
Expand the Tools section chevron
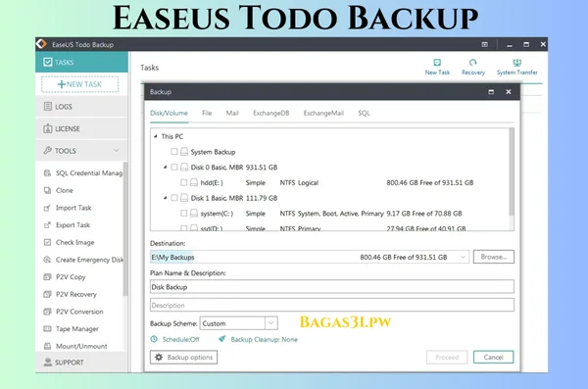[117, 151]
